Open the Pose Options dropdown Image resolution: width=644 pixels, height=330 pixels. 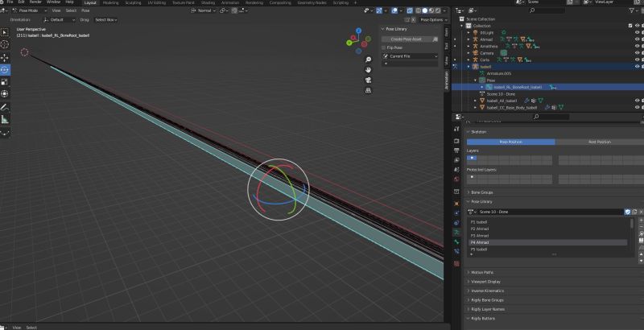(x=433, y=19)
